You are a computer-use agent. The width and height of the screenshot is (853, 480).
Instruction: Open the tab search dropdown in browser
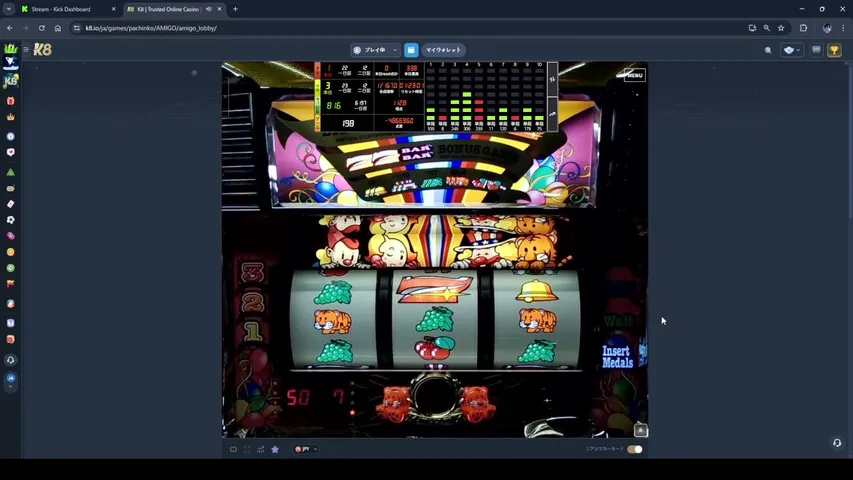point(9,9)
